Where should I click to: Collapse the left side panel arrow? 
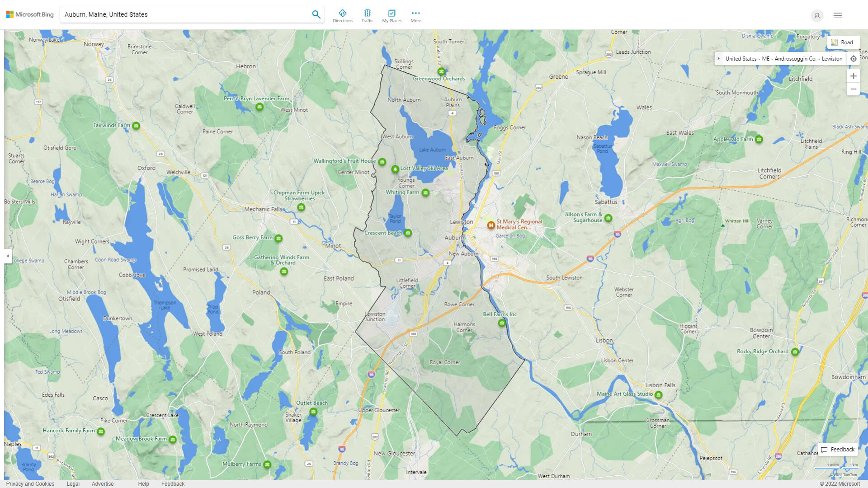click(7, 256)
